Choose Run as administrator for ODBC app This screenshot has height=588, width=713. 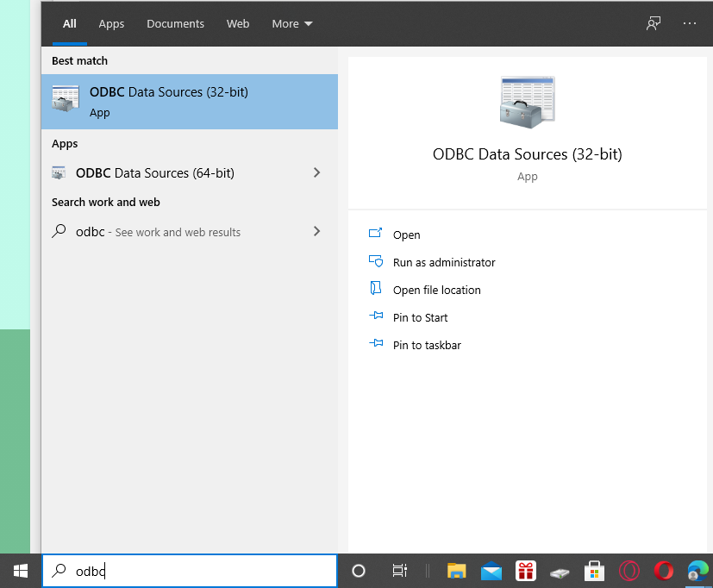coord(443,262)
